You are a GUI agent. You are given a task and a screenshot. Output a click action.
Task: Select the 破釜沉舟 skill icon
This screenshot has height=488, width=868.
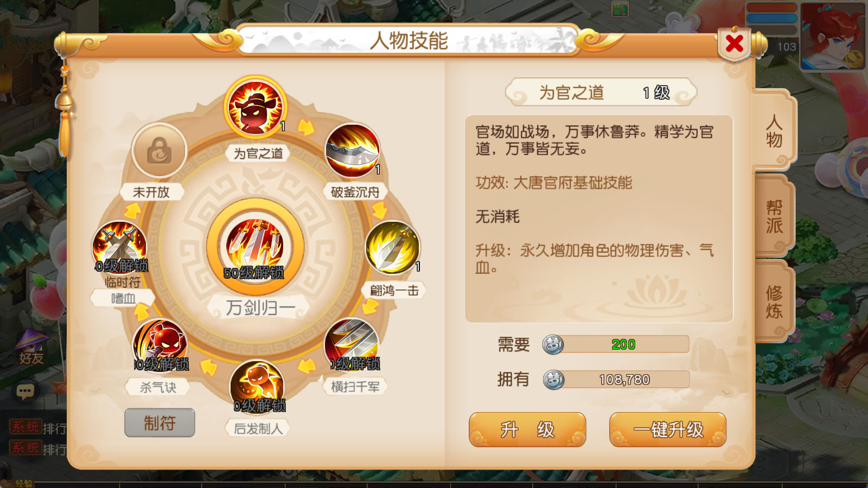click(x=353, y=150)
